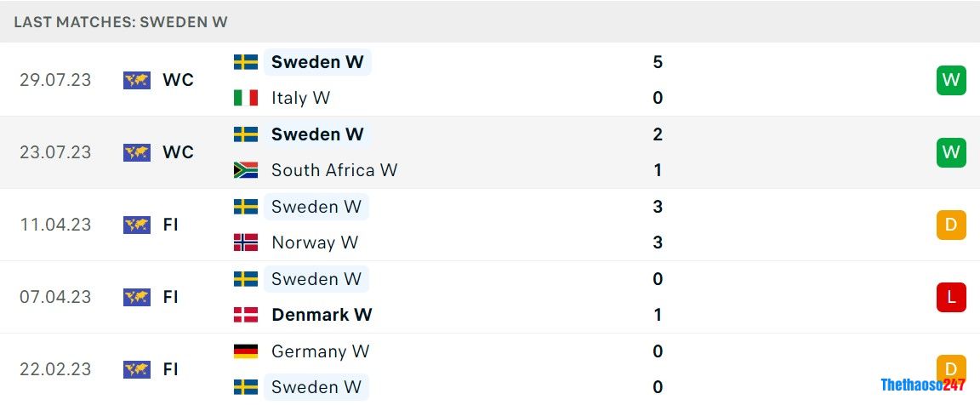Click the world map icon for 11.04.23
The image size is (980, 405).
pyautogui.click(x=136, y=225)
